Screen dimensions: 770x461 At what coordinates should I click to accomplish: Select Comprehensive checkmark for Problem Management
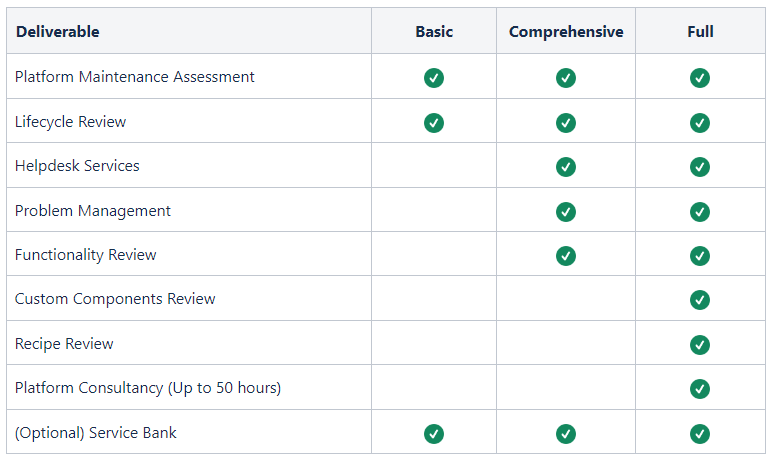click(x=566, y=212)
